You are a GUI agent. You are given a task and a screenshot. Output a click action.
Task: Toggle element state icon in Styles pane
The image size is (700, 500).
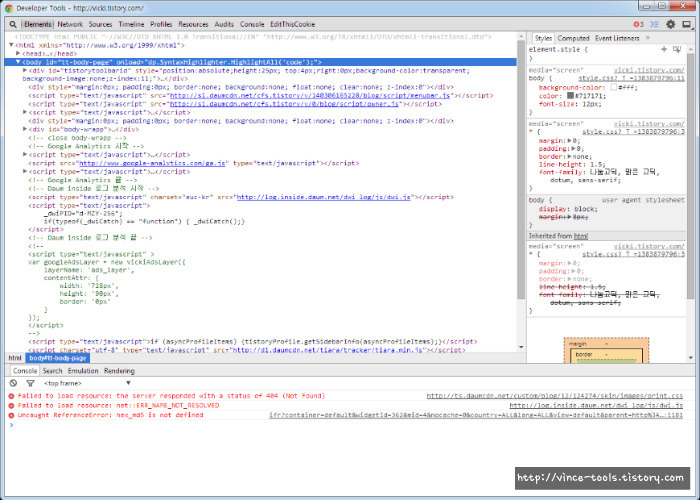[x=677, y=50]
